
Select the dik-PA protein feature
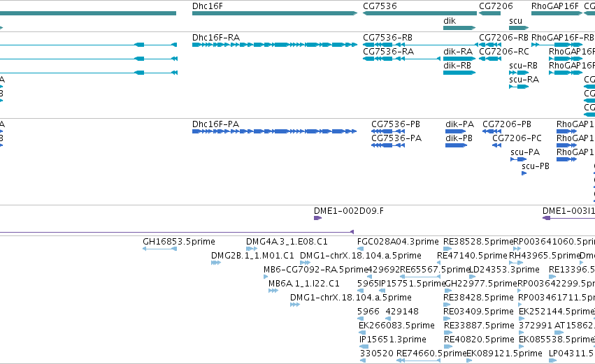[x=456, y=131]
